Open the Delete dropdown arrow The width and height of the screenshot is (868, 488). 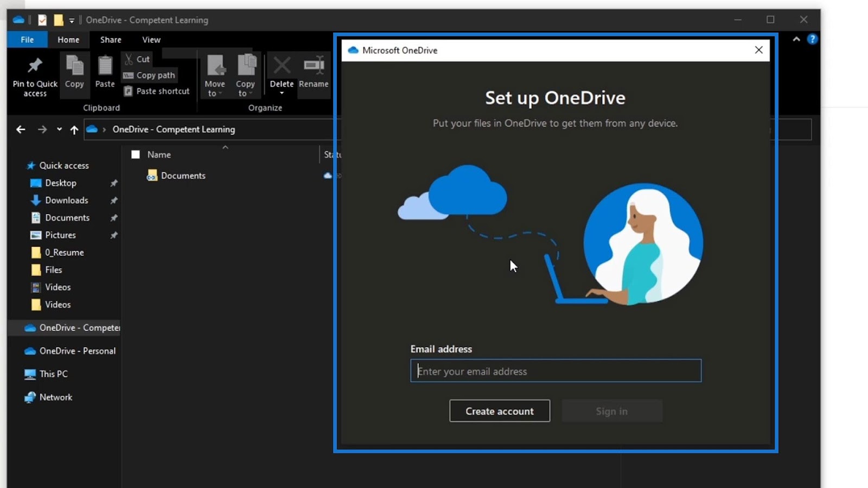pyautogui.click(x=282, y=93)
